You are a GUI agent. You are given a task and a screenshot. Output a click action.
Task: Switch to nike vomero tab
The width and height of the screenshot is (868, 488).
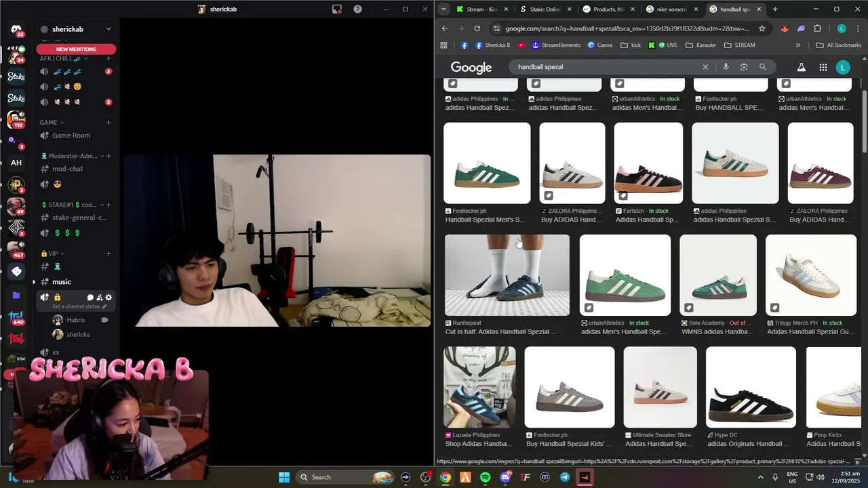[671, 9]
